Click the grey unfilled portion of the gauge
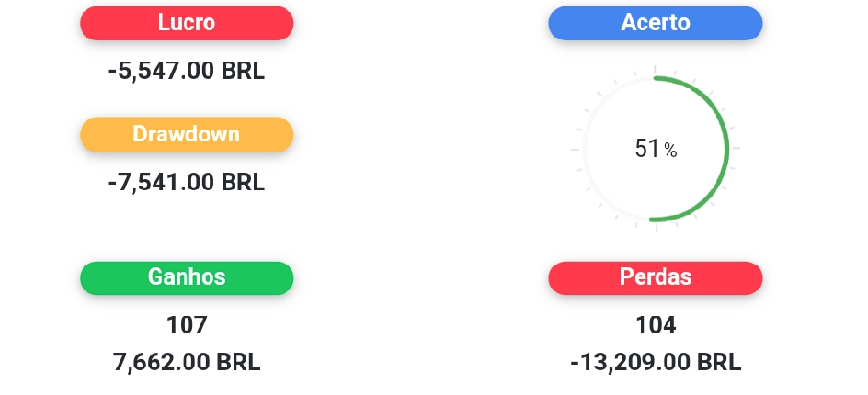The width and height of the screenshot is (868, 395). pos(585,148)
